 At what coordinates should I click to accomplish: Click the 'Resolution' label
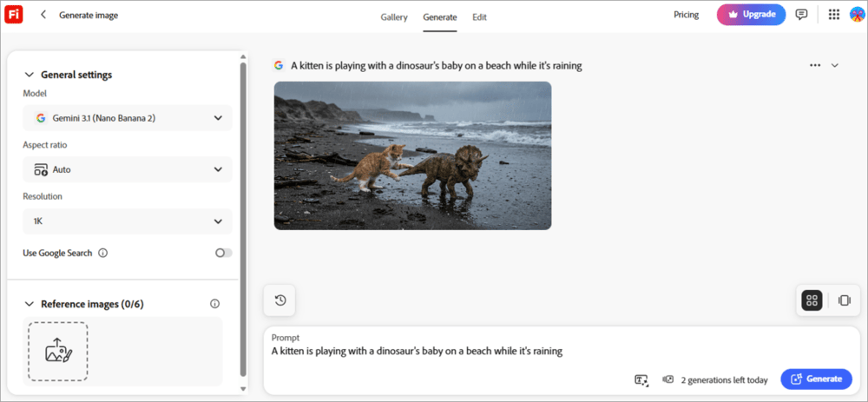click(42, 196)
